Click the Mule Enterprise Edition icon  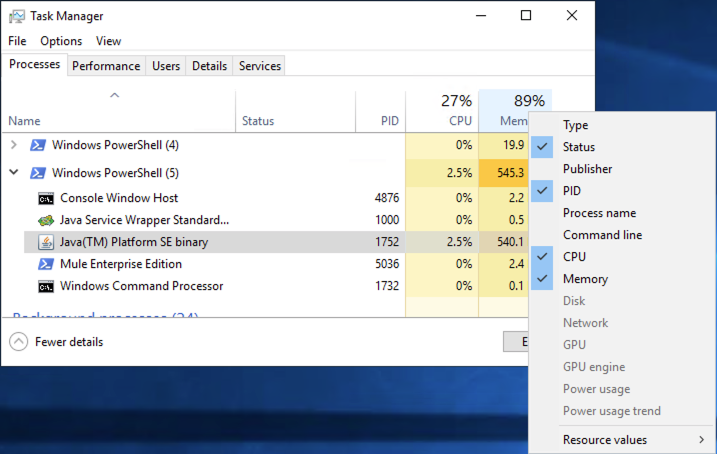[x=46, y=264]
